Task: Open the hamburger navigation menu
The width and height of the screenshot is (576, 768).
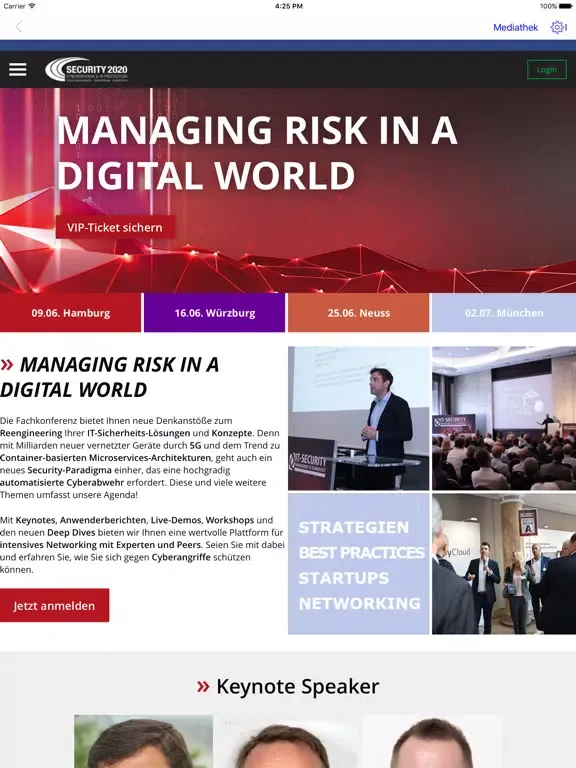Action: pyautogui.click(x=18, y=70)
